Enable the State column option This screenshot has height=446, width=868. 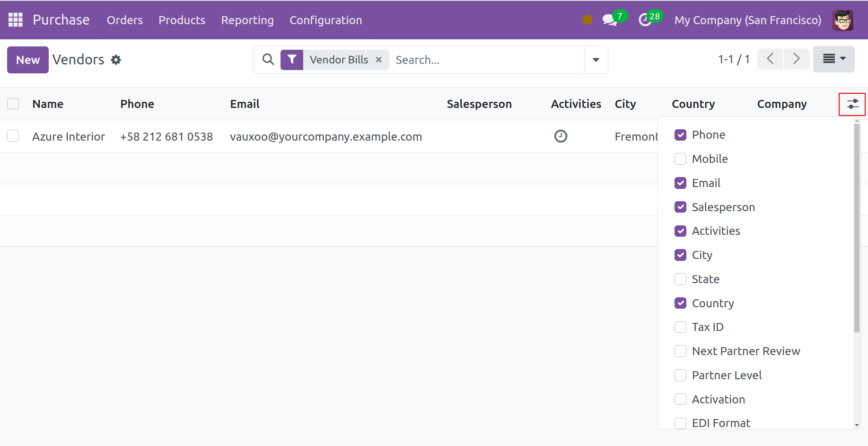click(x=680, y=279)
